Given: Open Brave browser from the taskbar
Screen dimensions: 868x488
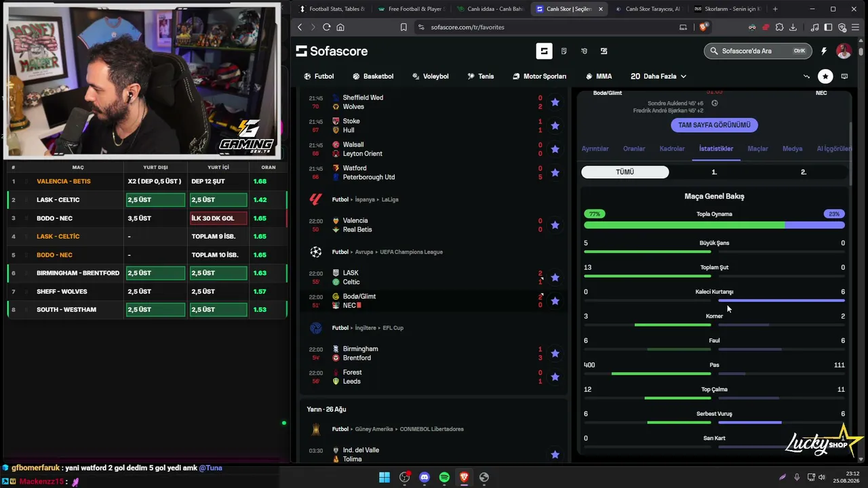Looking at the screenshot, I should pyautogui.click(x=464, y=477).
